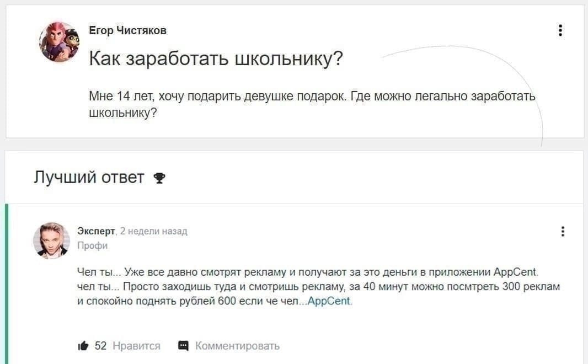
Task: Click the question body text about подарок
Action: pyautogui.click(x=312, y=104)
